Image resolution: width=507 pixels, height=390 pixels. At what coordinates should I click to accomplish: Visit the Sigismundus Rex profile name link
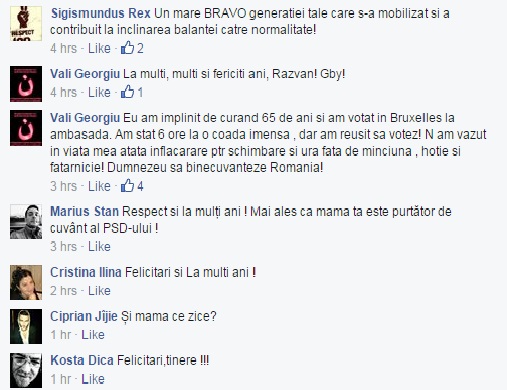point(101,13)
